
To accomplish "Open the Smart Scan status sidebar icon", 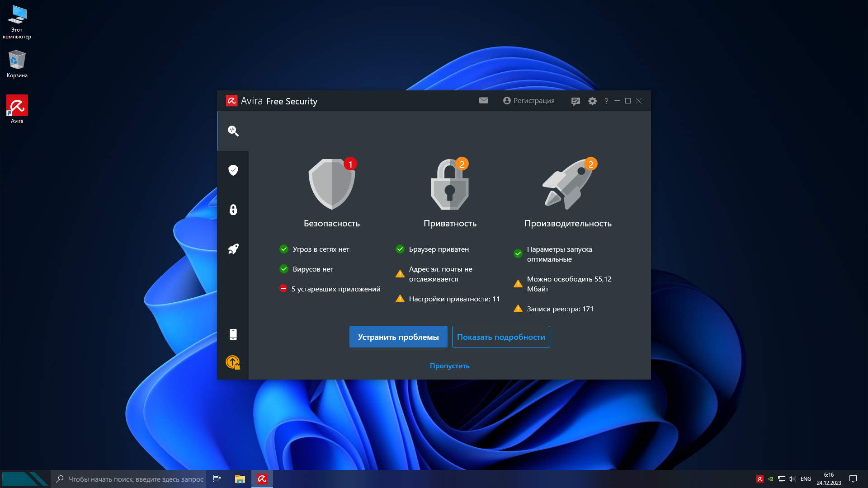I will coord(233,131).
